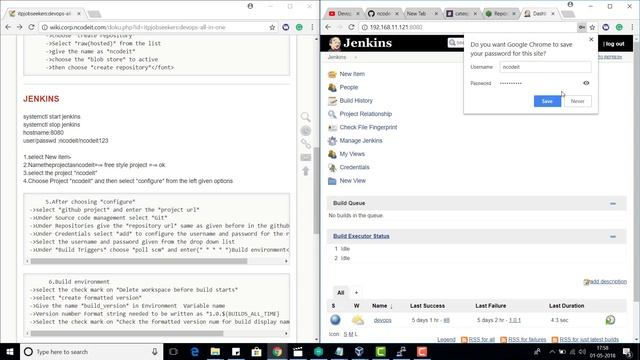Save password in Chrome prompt

coord(547,101)
